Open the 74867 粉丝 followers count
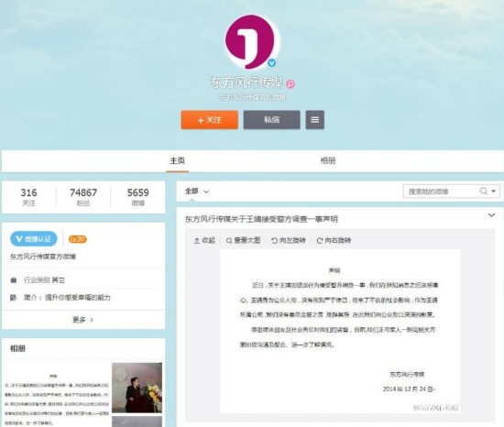 click(x=83, y=197)
